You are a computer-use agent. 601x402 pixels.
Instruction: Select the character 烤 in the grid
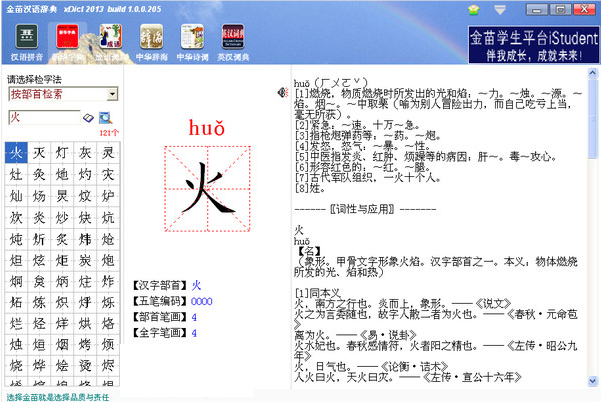point(85,345)
